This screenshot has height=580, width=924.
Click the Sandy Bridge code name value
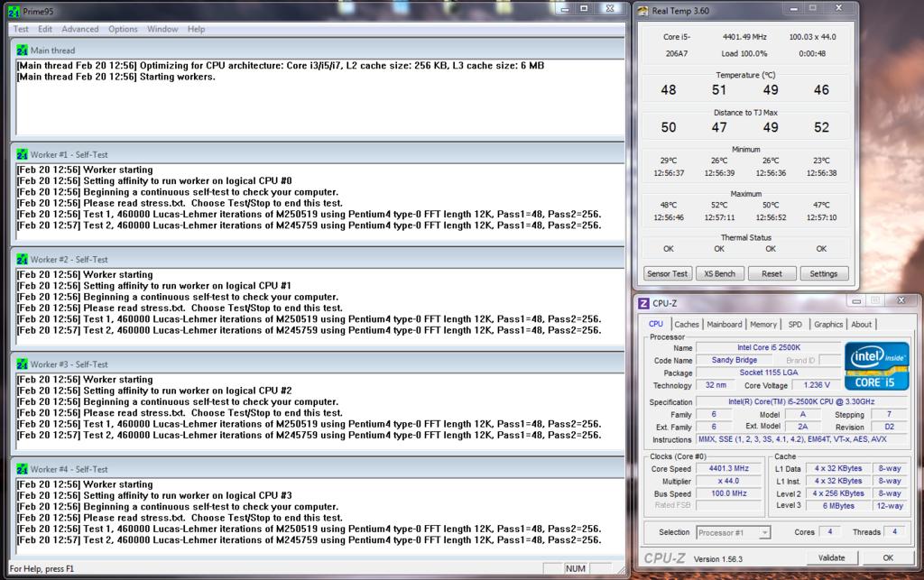pos(735,360)
